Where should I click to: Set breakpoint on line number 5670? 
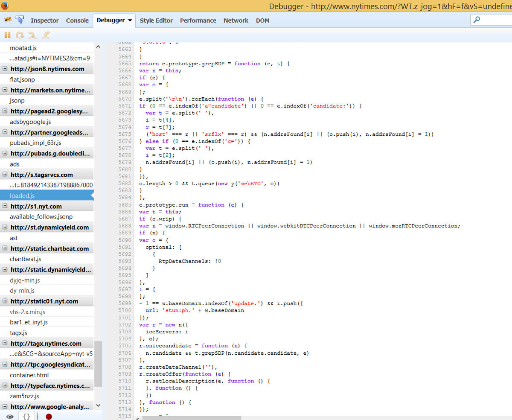pos(124,99)
